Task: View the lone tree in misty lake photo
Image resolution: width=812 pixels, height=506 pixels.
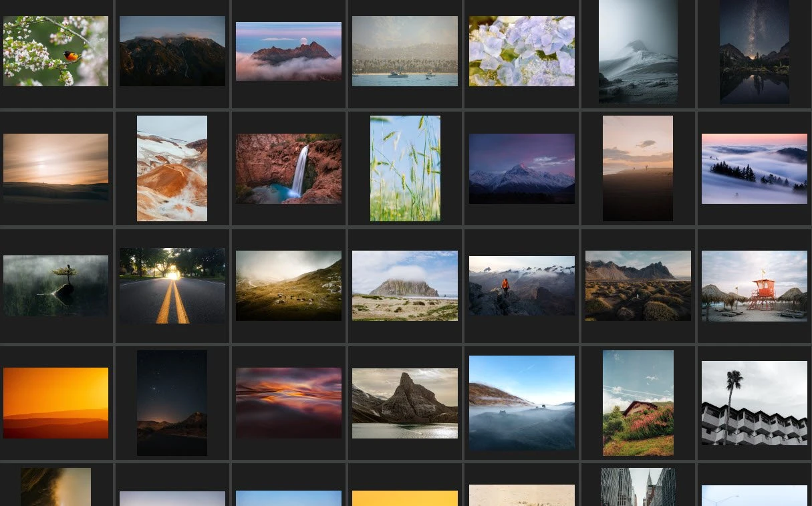Action: (x=55, y=285)
